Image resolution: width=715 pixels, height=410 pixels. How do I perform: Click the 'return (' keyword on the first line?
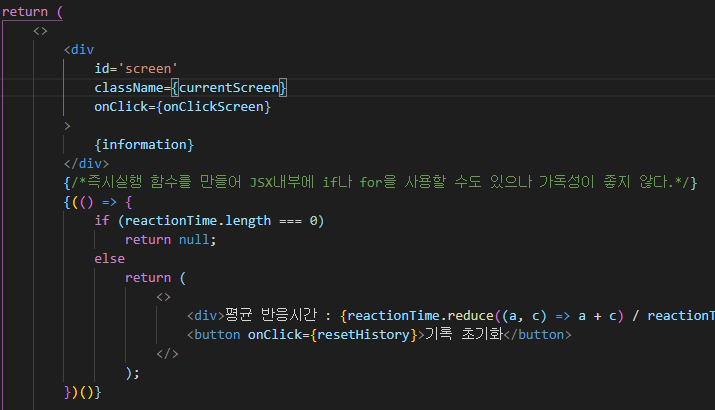(32, 12)
